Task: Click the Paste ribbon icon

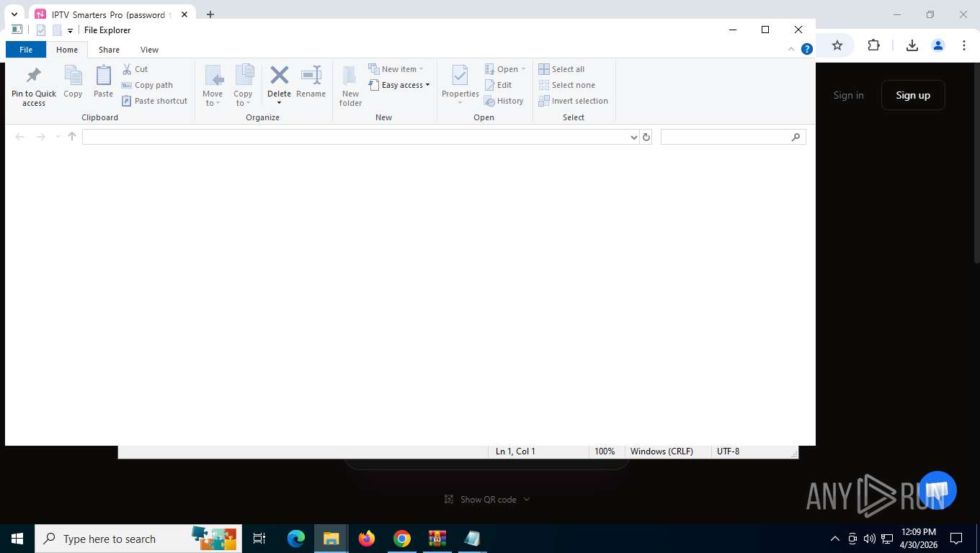Action: (103, 75)
